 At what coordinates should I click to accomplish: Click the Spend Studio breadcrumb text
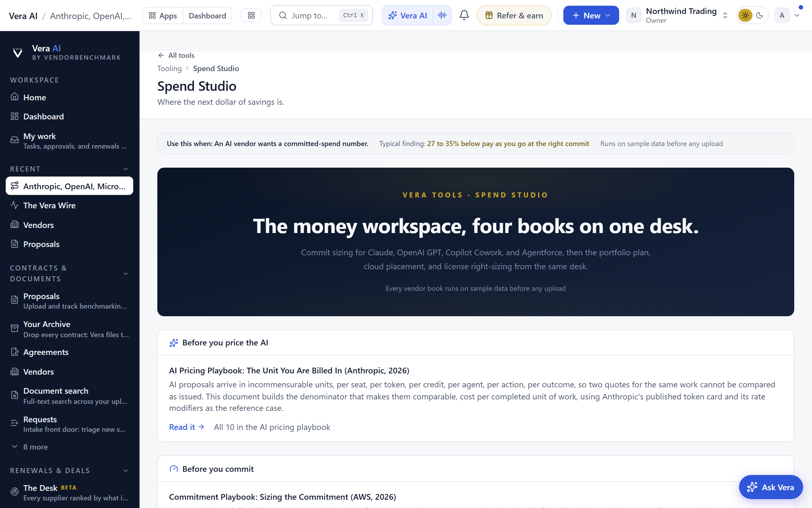[x=216, y=69]
